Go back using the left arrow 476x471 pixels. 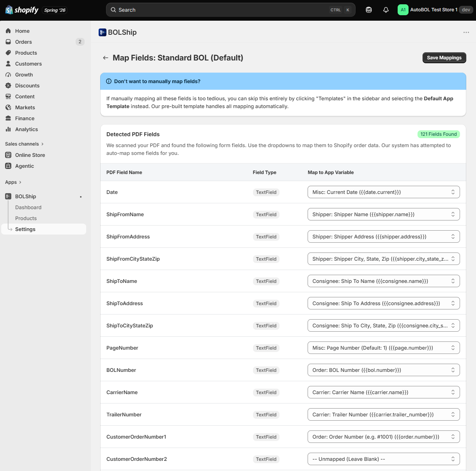click(x=105, y=58)
